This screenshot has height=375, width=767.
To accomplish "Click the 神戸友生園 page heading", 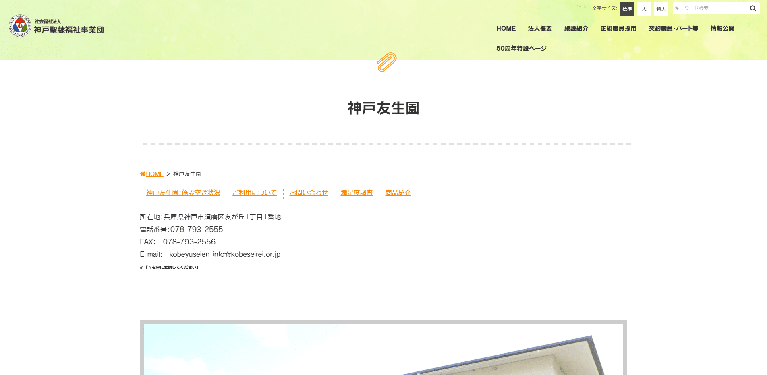I will [384, 108].
